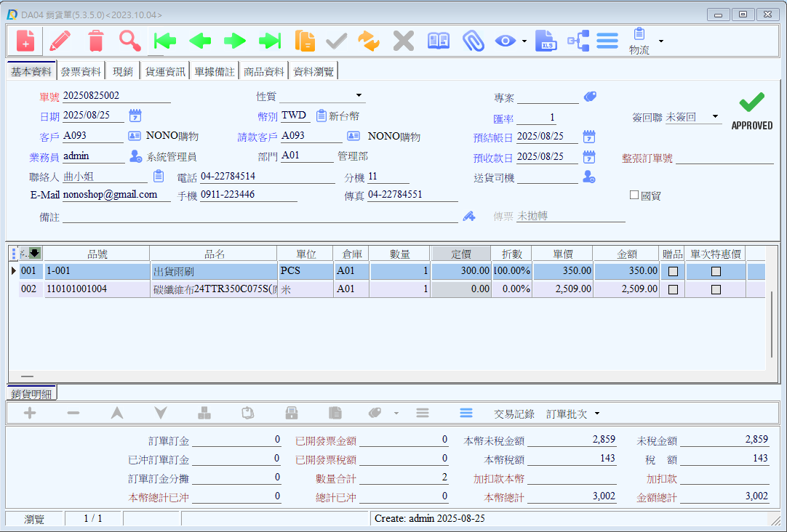Add a detail row with the plus icon
This screenshot has height=532, width=787.
click(x=30, y=413)
